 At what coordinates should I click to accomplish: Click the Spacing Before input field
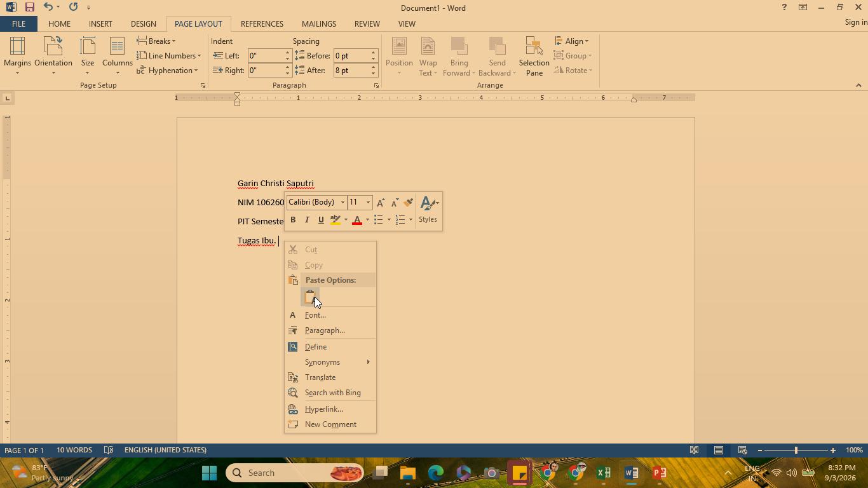click(x=351, y=56)
